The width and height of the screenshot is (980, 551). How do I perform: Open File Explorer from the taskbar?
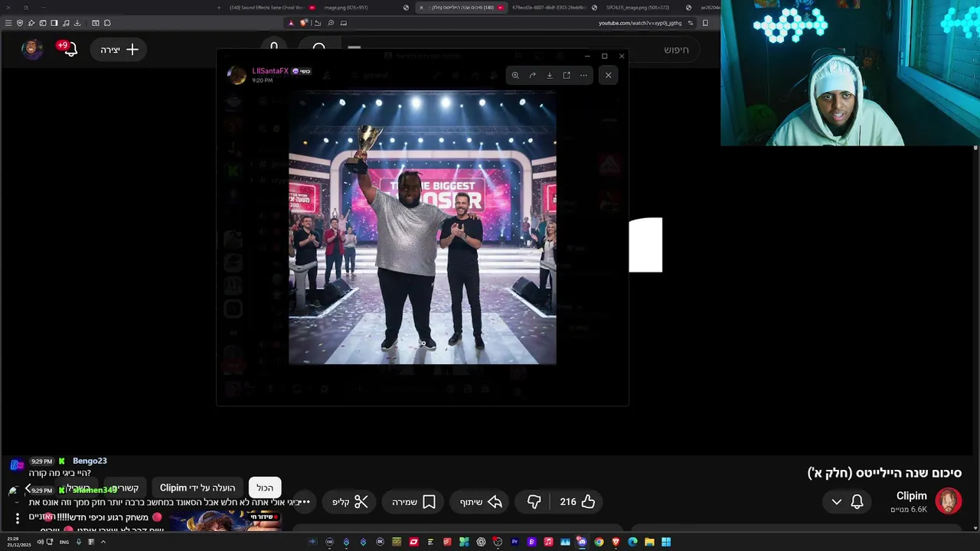[649, 542]
